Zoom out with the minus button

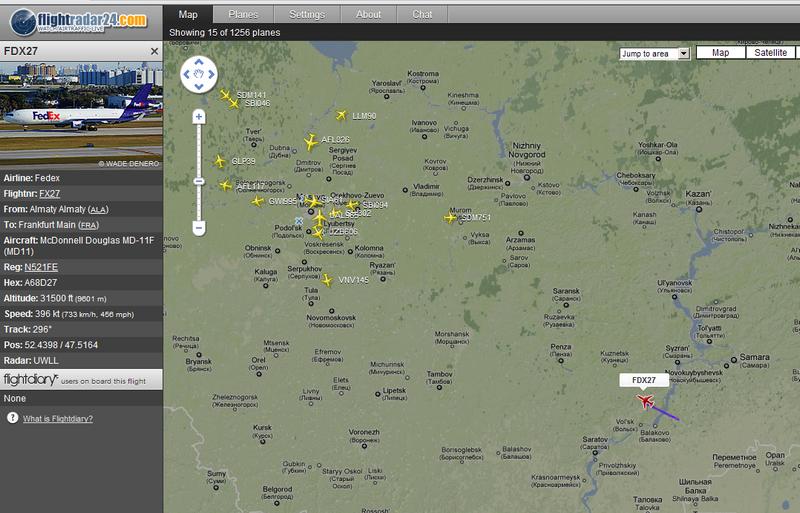[199, 228]
